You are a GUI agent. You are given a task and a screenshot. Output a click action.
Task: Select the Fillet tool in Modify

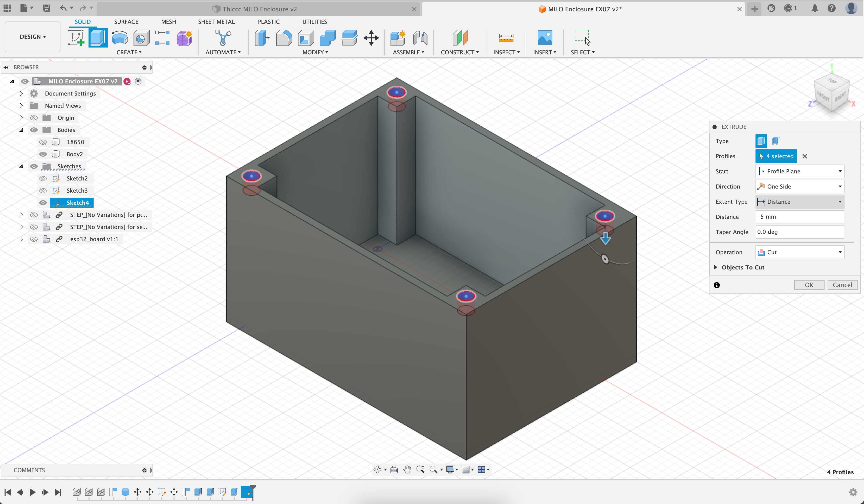tap(284, 38)
